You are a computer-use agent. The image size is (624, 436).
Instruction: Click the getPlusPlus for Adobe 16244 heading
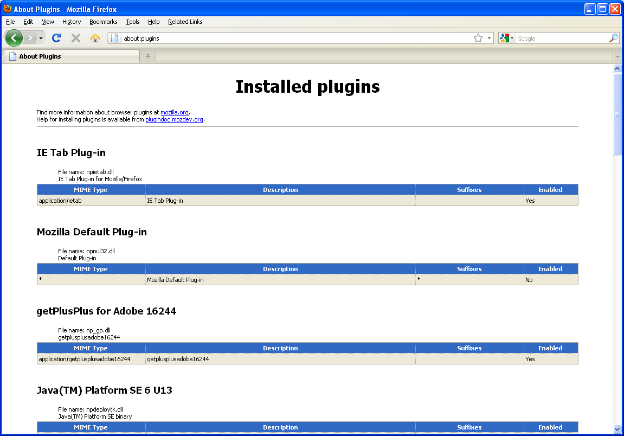click(x=106, y=311)
